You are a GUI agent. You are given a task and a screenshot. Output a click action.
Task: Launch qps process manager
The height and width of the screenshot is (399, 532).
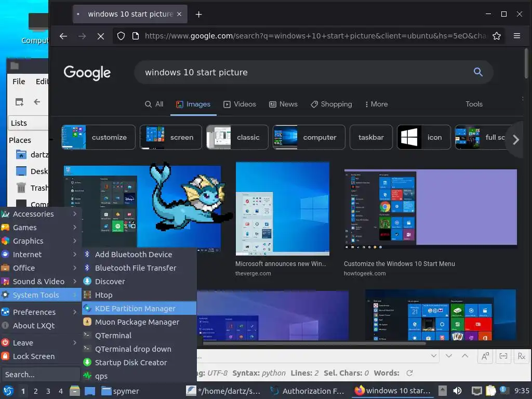(x=139, y=376)
